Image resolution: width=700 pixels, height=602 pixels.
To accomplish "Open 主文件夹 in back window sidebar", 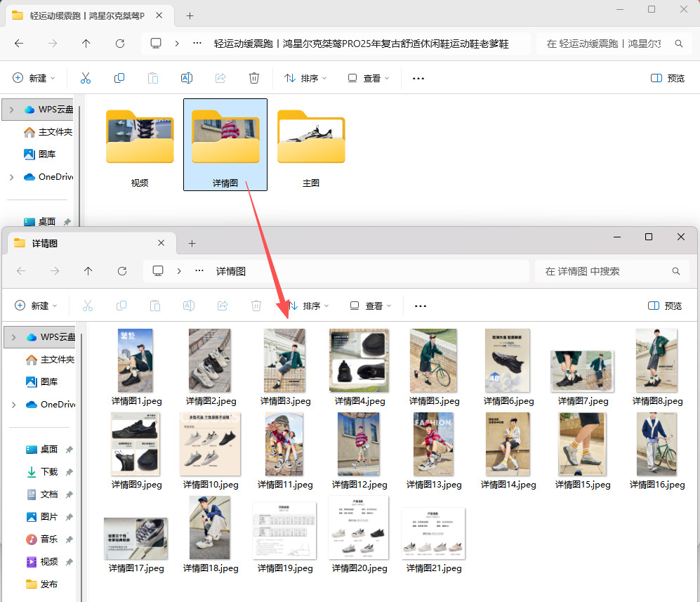I will (48, 132).
